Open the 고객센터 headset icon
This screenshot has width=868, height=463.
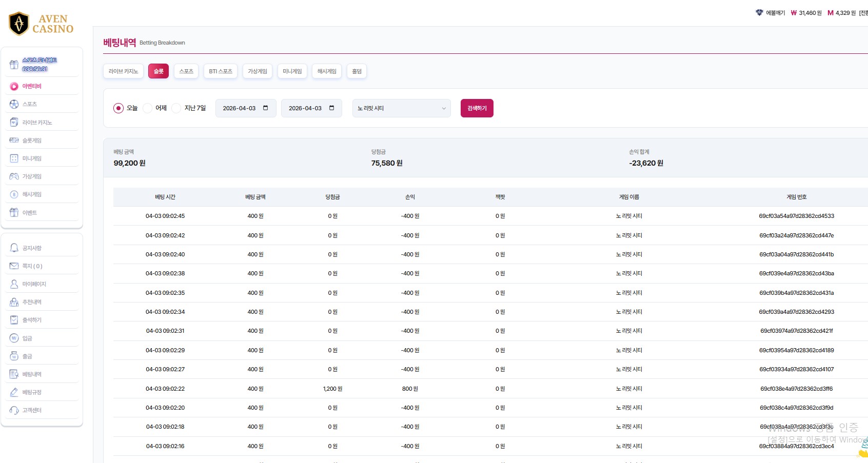tap(14, 410)
